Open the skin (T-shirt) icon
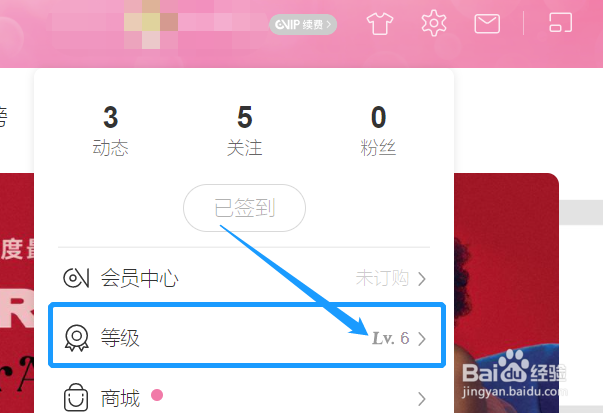603x413 pixels. (x=380, y=23)
